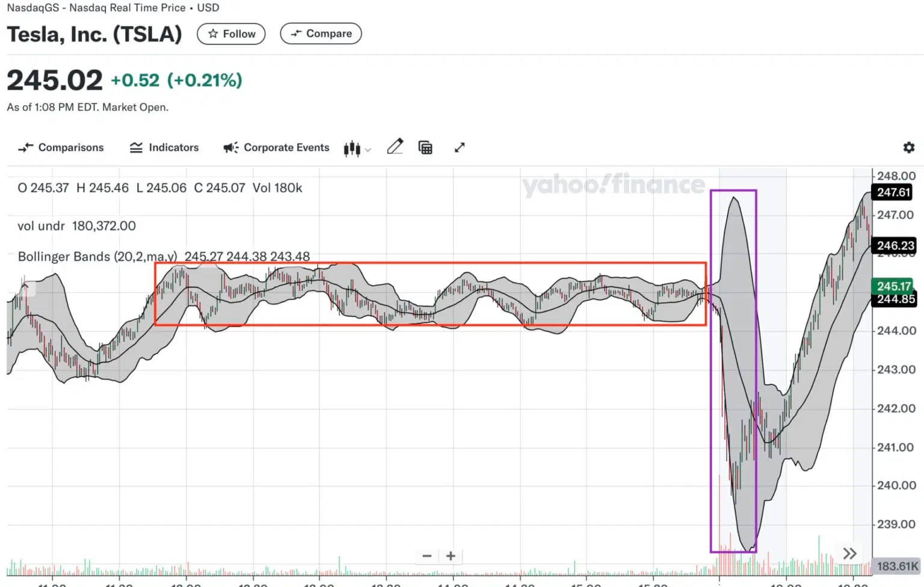
Task: Expand the chart to fullscreen
Action: pyautogui.click(x=460, y=147)
